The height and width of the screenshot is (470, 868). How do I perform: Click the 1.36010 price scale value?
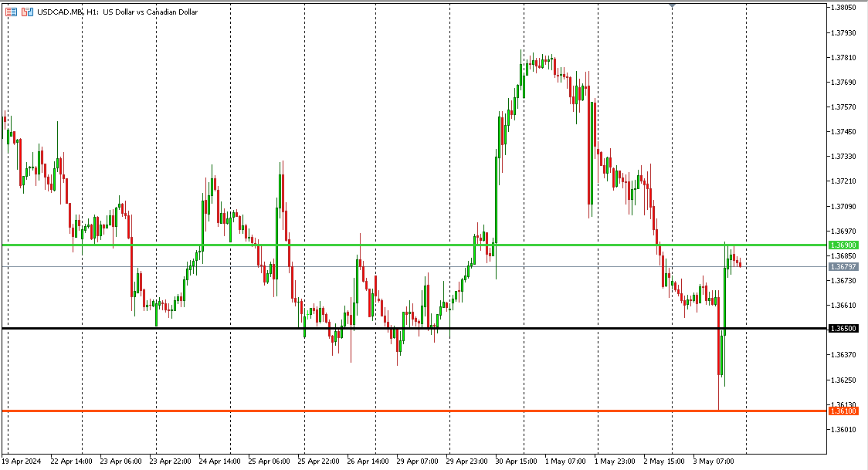pyautogui.click(x=843, y=429)
